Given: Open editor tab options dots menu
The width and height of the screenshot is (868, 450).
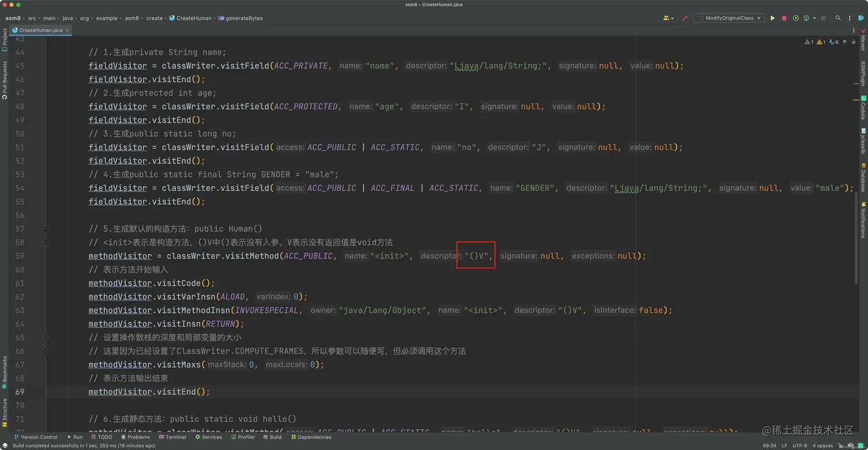Looking at the screenshot, I should 854,30.
